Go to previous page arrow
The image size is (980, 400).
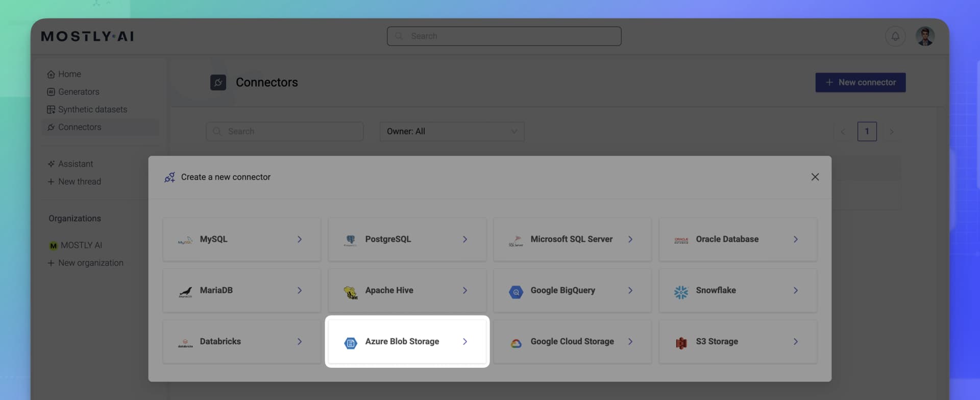pyautogui.click(x=843, y=132)
